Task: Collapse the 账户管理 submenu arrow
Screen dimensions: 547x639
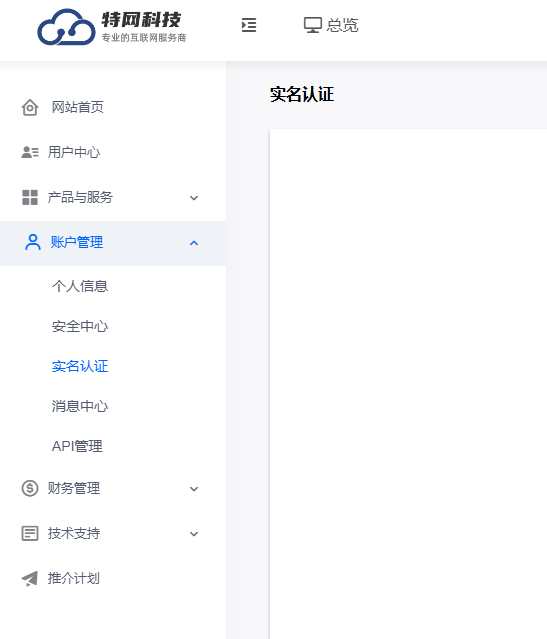Action: pyautogui.click(x=194, y=243)
